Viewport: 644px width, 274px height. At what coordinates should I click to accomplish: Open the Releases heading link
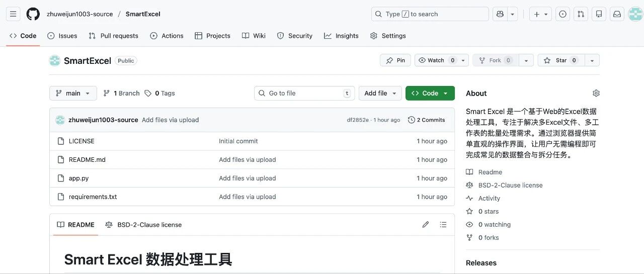pos(481,262)
